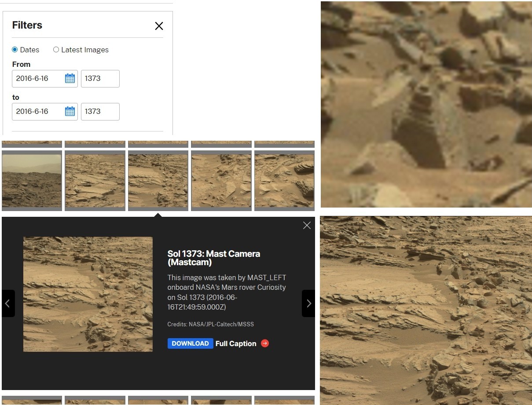Show next image with right arrow
Image resolution: width=532 pixels, height=405 pixels.
pyautogui.click(x=308, y=303)
